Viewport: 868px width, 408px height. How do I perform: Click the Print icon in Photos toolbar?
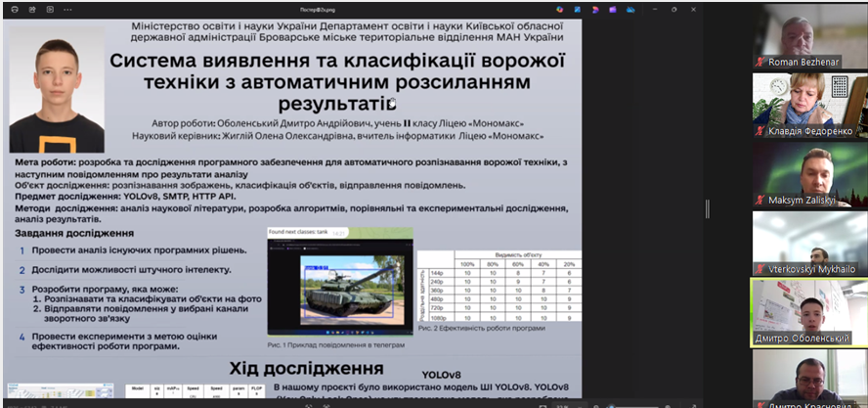[15, 10]
